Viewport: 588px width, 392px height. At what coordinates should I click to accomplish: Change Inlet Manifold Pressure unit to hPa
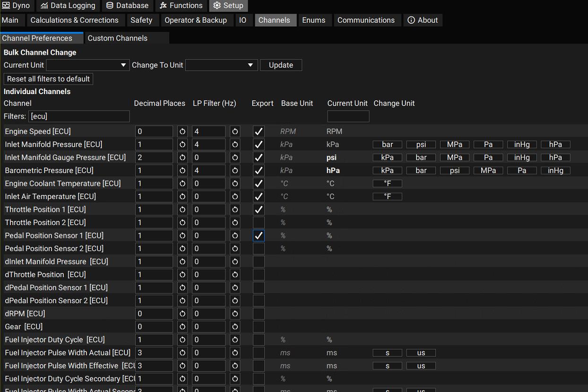click(556, 145)
